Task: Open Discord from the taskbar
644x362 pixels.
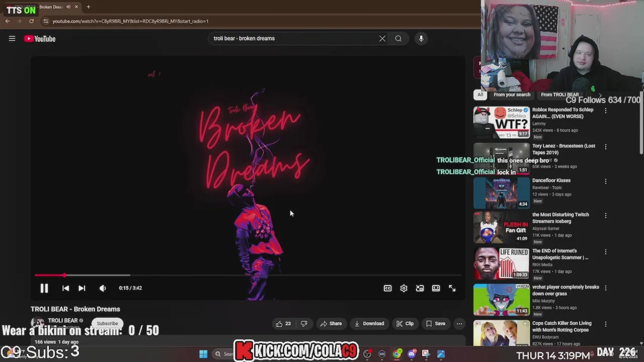Action: [x=412, y=354]
